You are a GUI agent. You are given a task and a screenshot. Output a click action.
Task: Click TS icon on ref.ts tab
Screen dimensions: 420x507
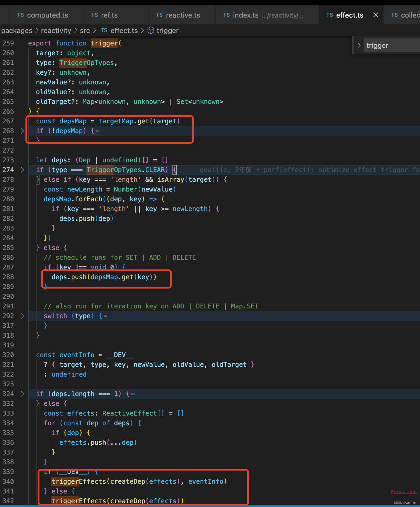(x=95, y=15)
